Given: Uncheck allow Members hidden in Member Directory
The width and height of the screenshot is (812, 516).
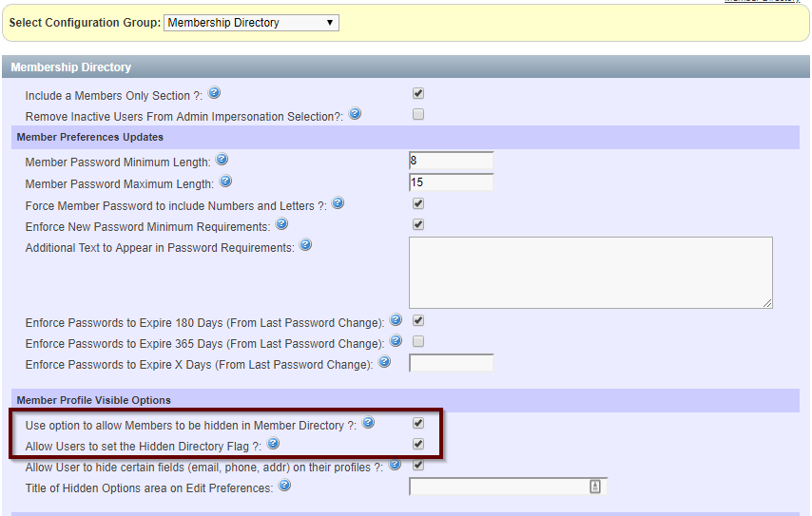Looking at the screenshot, I should point(418,423).
